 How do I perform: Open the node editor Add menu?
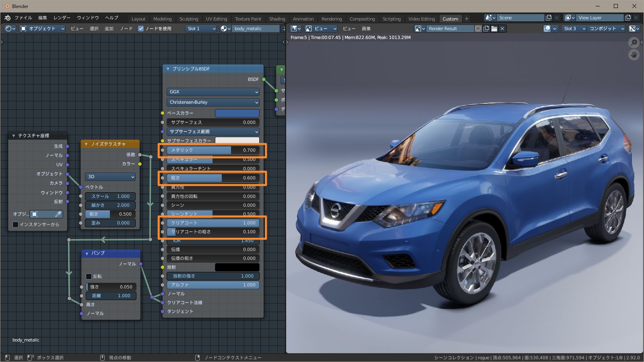pos(109,29)
